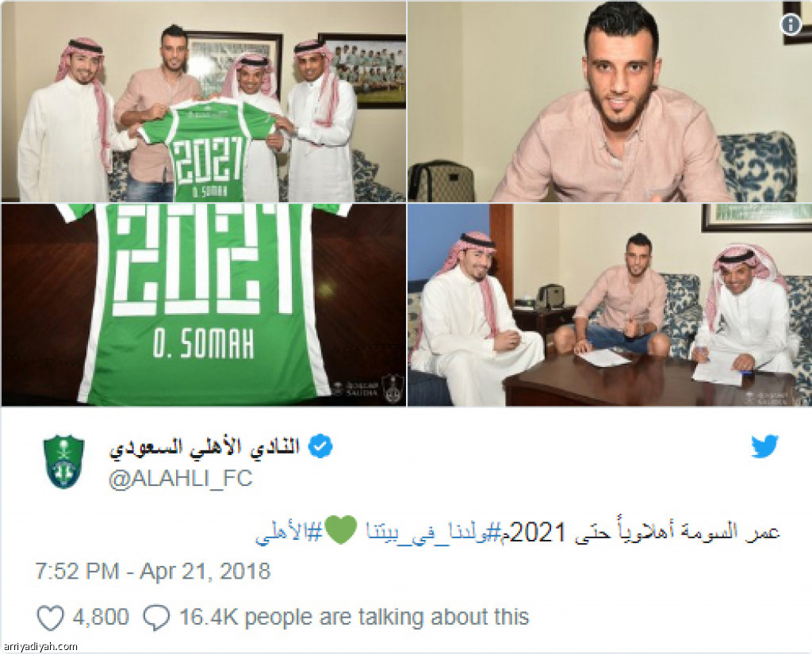The height and width of the screenshot is (654, 812).
Task: Like the tweet with heart icon
Action: point(50,618)
